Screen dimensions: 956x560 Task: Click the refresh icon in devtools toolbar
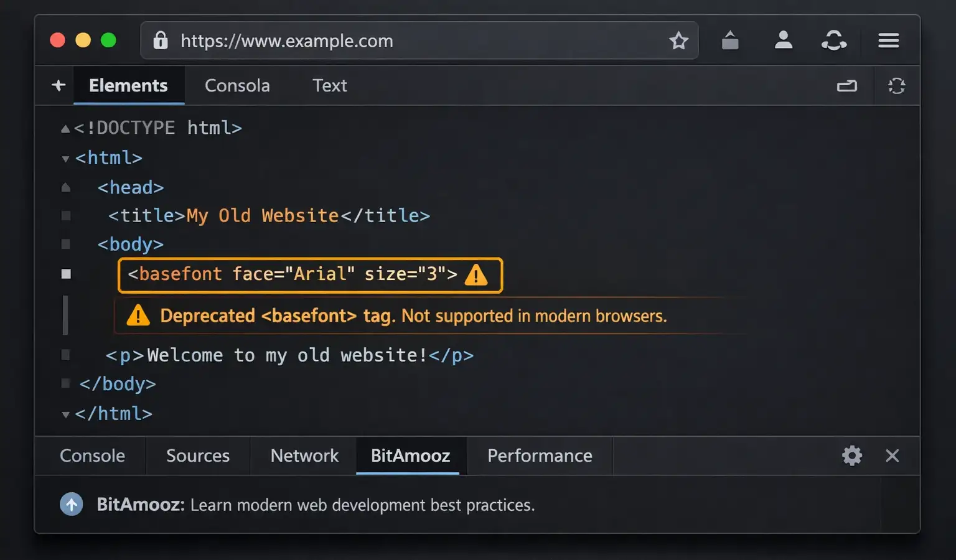tap(896, 86)
